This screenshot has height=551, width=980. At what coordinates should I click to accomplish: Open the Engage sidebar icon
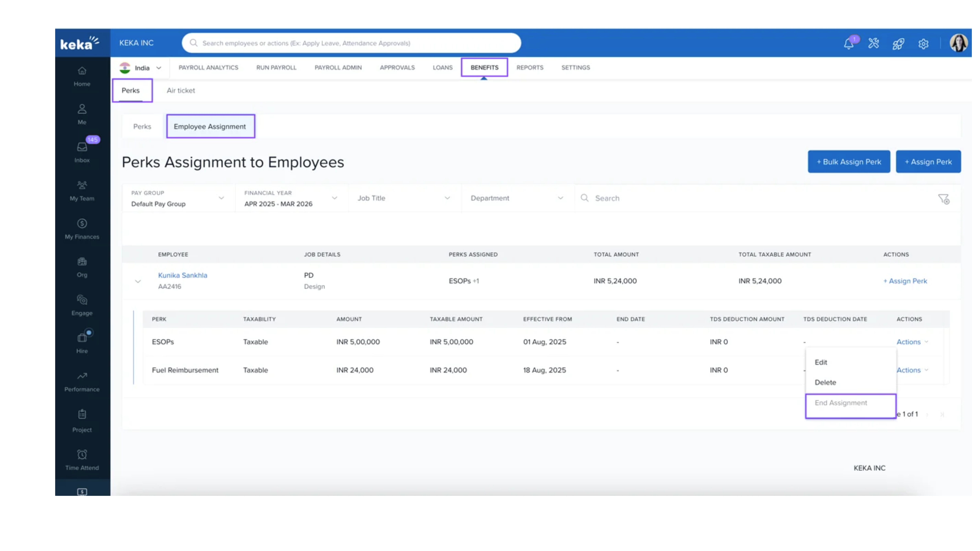(82, 305)
